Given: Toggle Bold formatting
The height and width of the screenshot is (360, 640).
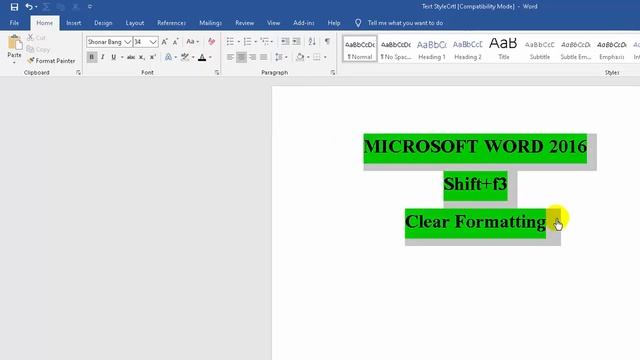Looking at the screenshot, I should pos(91,57).
